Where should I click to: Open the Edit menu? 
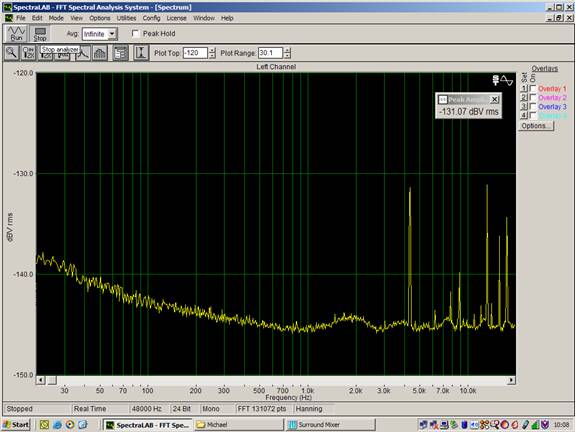(37, 18)
